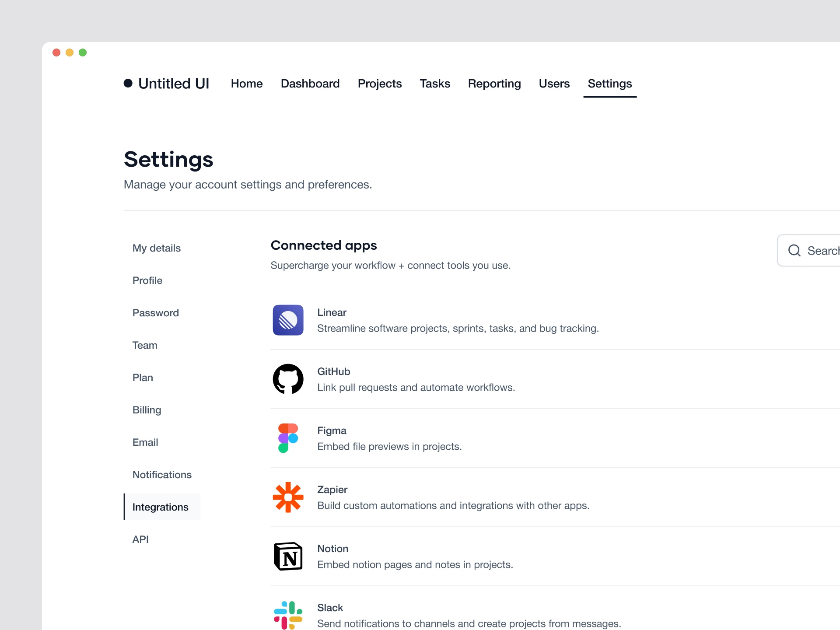Click Team in the settings sidebar
The image size is (840, 630).
tap(145, 345)
